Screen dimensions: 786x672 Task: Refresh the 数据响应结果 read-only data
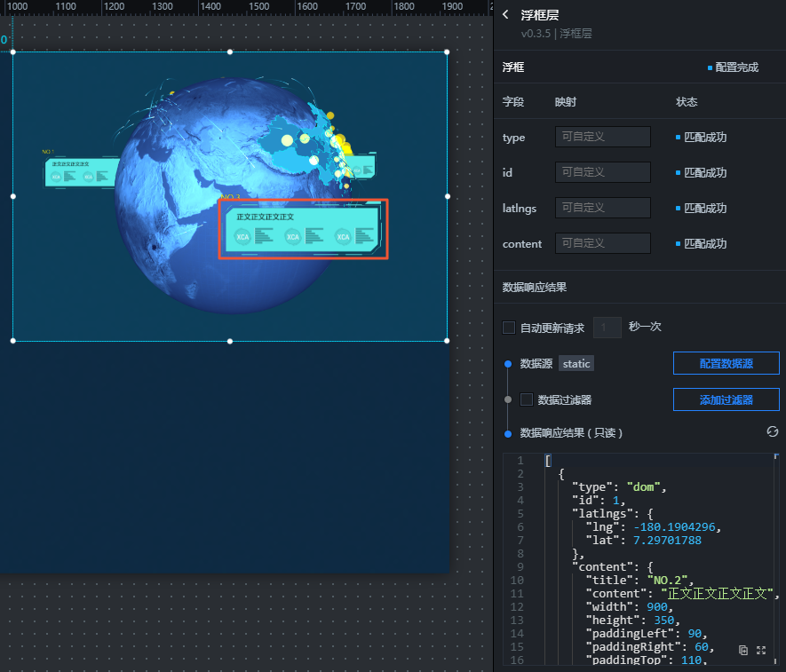(x=772, y=431)
